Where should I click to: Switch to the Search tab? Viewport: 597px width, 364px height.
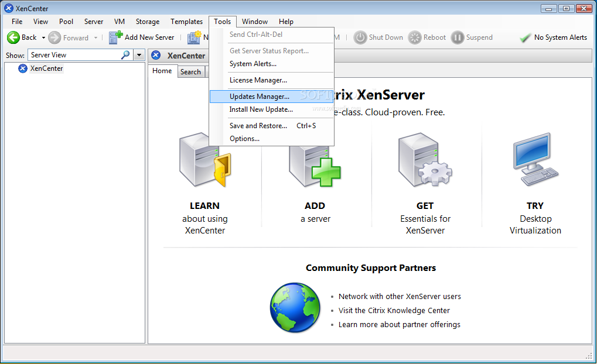[190, 72]
